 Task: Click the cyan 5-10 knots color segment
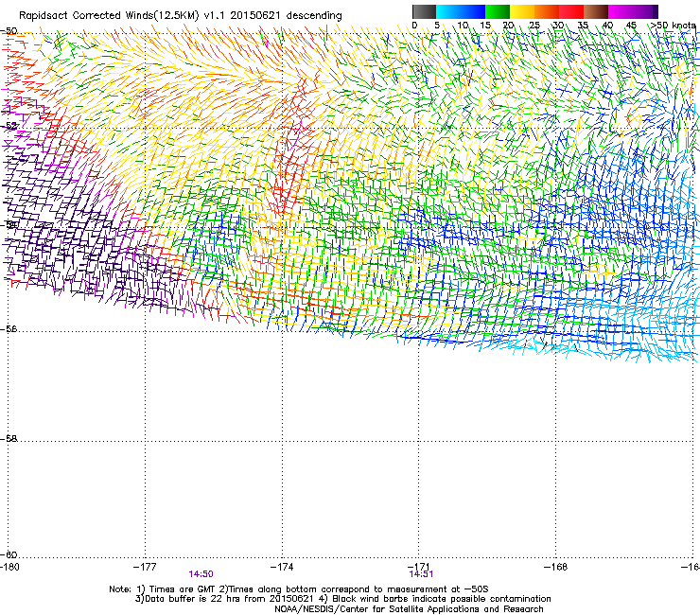point(448,11)
